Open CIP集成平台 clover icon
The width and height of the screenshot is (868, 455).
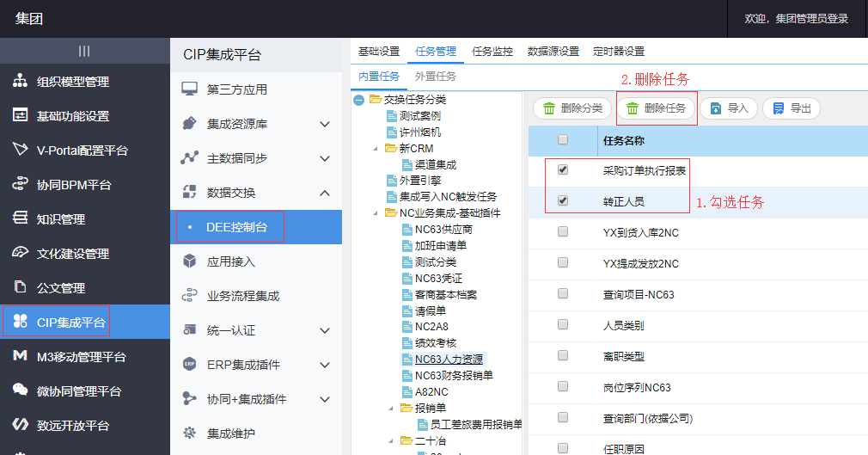click(20, 322)
